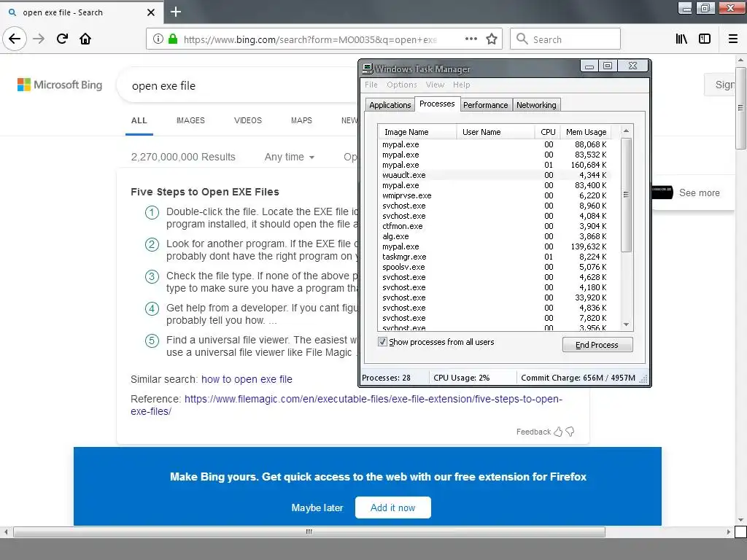The height and width of the screenshot is (560, 747).
Task: Click process list scroll up arrow
Action: 627,131
